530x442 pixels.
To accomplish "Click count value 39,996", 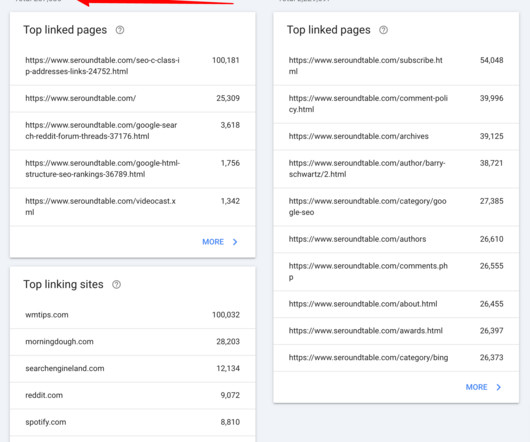I will [492, 98].
